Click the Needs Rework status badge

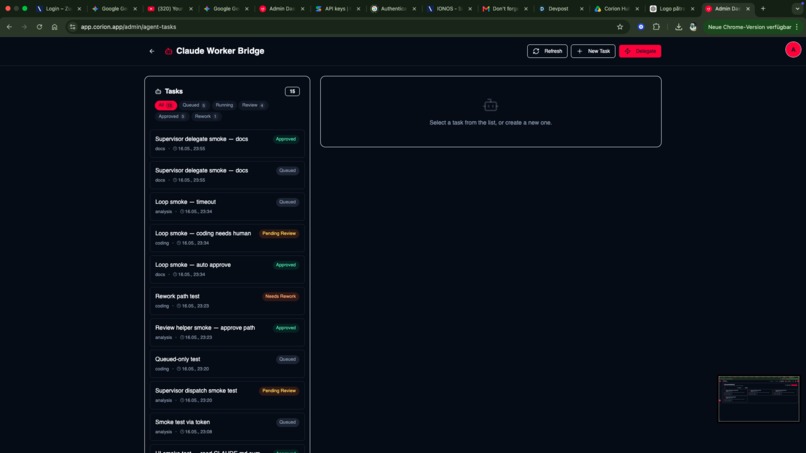[x=280, y=297]
